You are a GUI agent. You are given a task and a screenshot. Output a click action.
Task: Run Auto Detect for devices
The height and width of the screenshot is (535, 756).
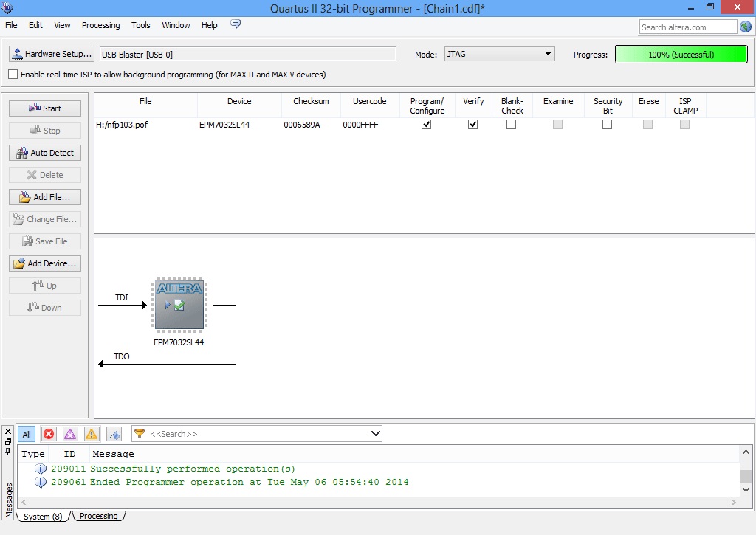click(45, 153)
